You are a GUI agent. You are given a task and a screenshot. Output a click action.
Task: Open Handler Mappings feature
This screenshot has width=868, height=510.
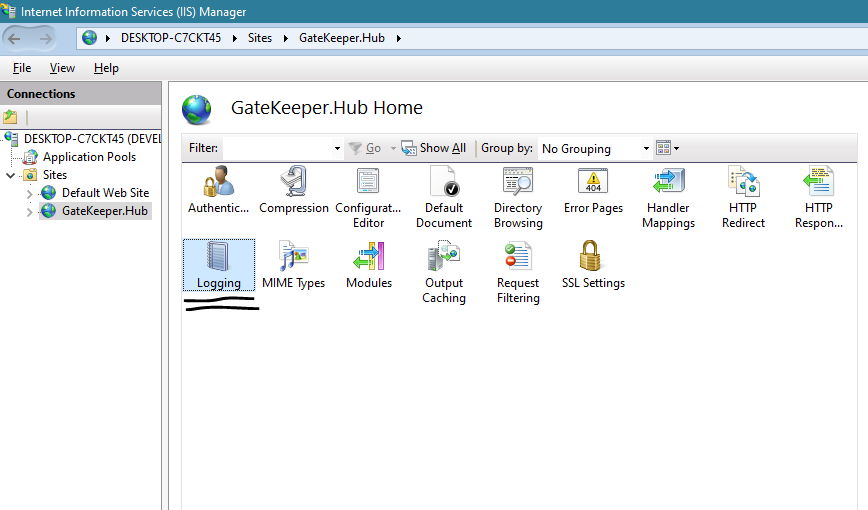click(668, 195)
